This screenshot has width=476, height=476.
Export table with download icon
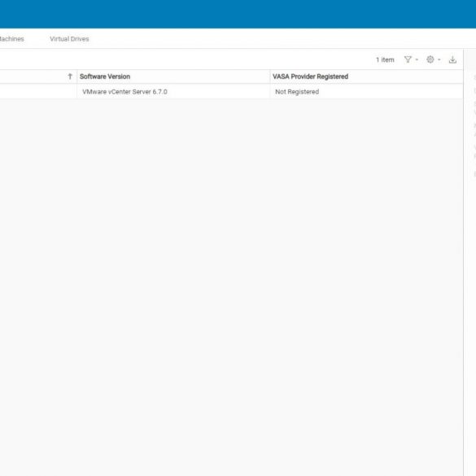coord(452,59)
